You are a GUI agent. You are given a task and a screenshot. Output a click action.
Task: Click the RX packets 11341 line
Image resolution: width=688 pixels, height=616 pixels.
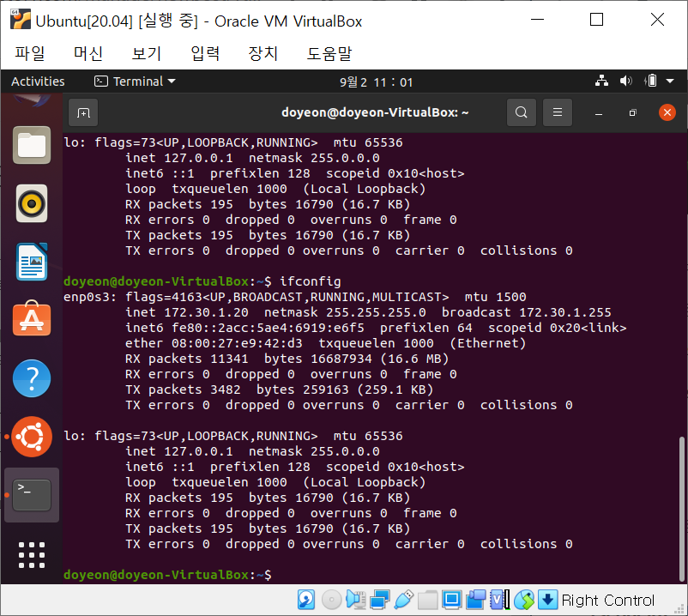click(287, 359)
